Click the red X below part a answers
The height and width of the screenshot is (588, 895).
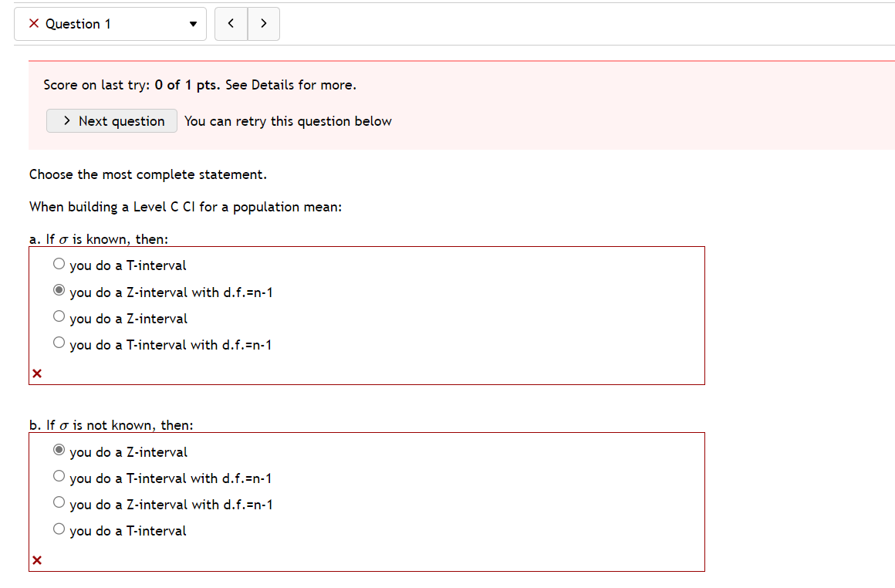click(x=36, y=373)
